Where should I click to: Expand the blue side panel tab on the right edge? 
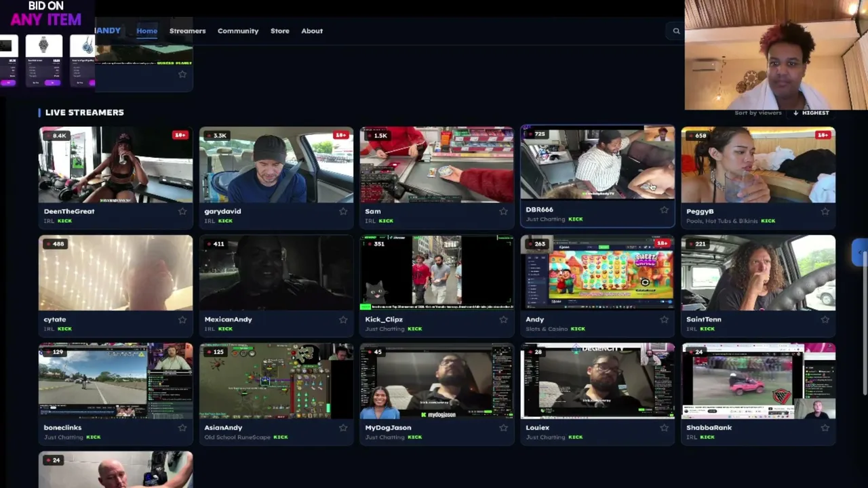pos(859,253)
